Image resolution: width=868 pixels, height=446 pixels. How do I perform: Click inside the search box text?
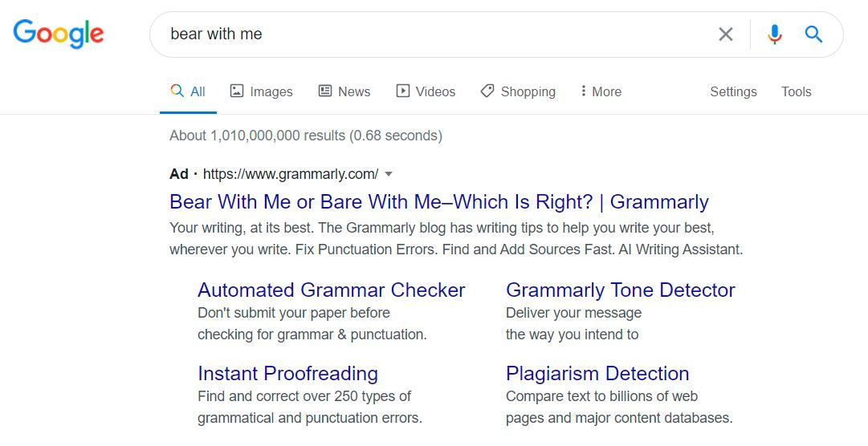(x=216, y=34)
